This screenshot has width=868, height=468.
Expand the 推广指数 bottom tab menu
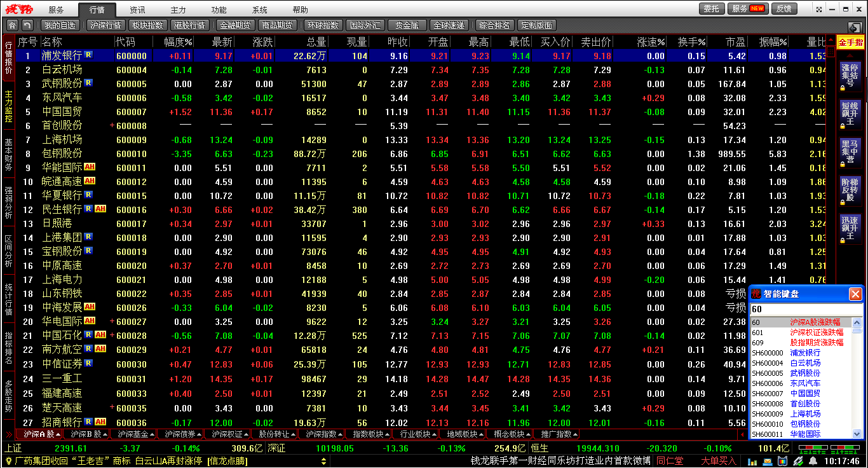tap(576, 435)
